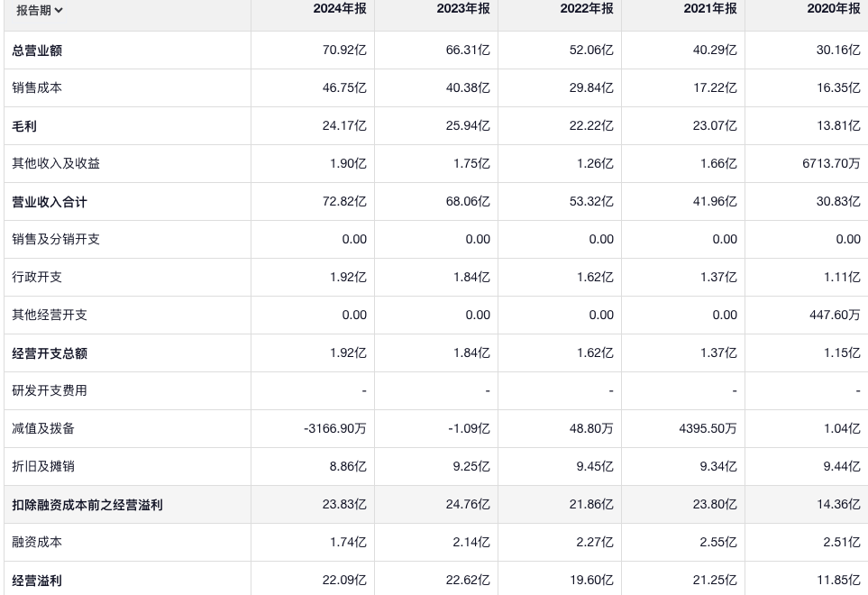Select the 经营开支总额 row label

tap(50, 353)
